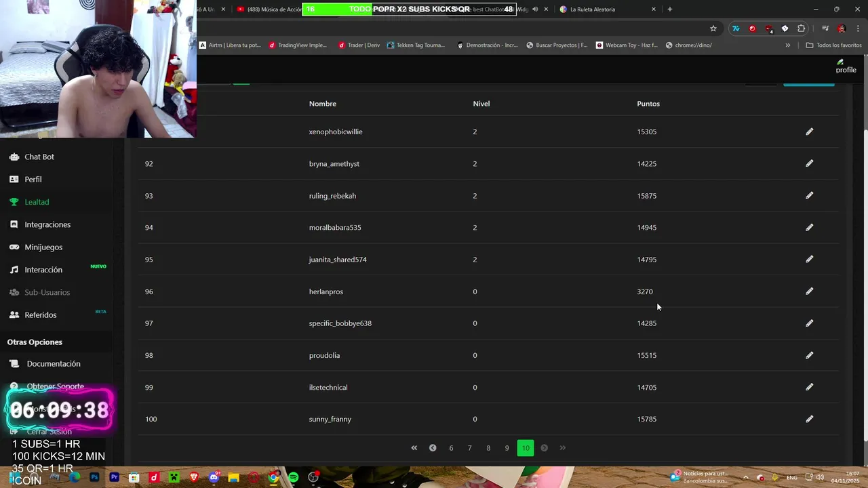868x488 pixels.
Task: Click the herlanpros name cell
Action: tap(326, 291)
